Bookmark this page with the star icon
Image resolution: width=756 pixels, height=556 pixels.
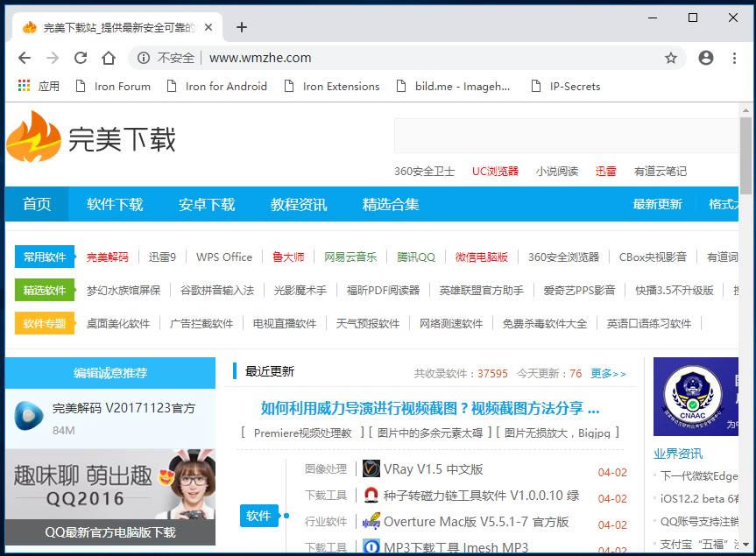tap(671, 58)
